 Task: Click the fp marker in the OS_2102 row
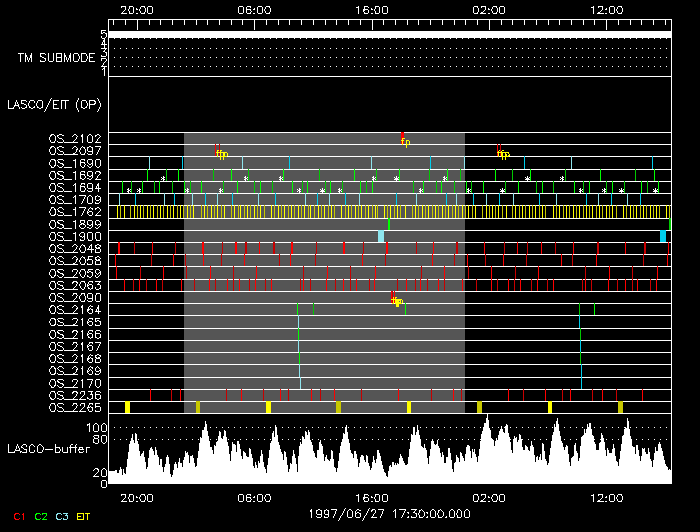coord(405,141)
